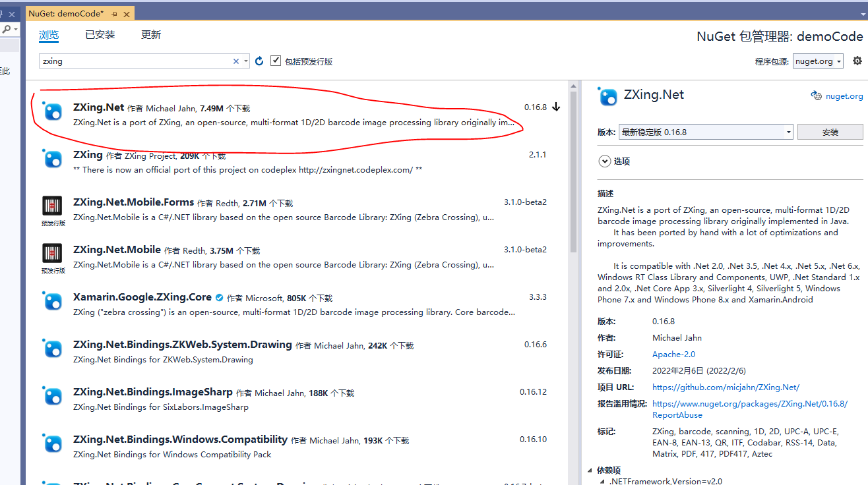Select the ZXing.Net package title
Viewport: 868px width, 485px height.
(99, 107)
